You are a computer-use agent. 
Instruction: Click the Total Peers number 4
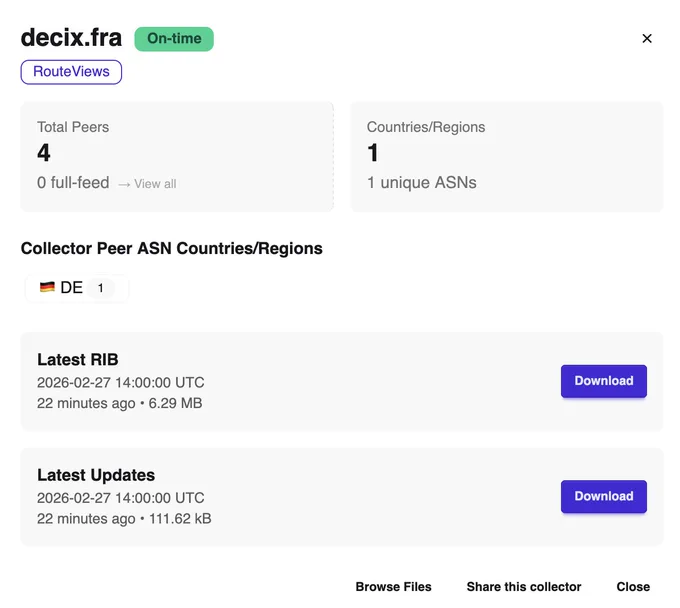coord(44,153)
